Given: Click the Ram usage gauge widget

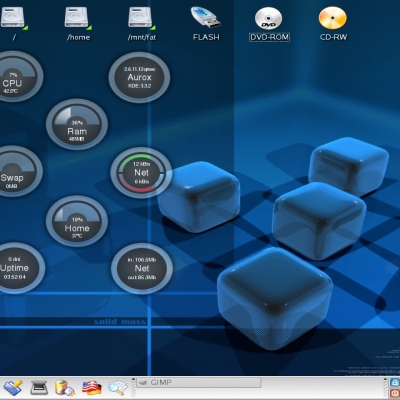Looking at the screenshot, I should click(x=77, y=124).
